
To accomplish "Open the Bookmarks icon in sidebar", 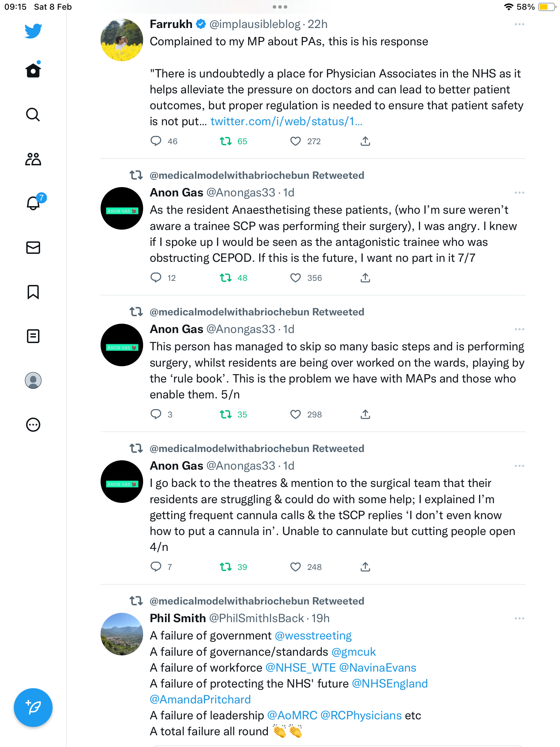I will coord(33,292).
